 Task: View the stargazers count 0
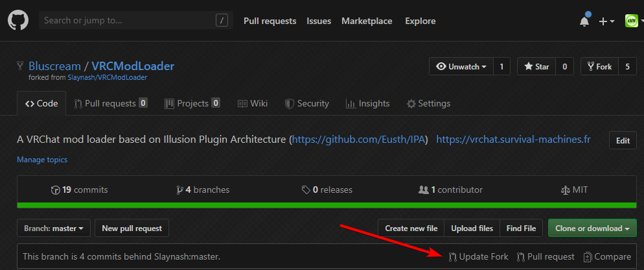coord(565,66)
